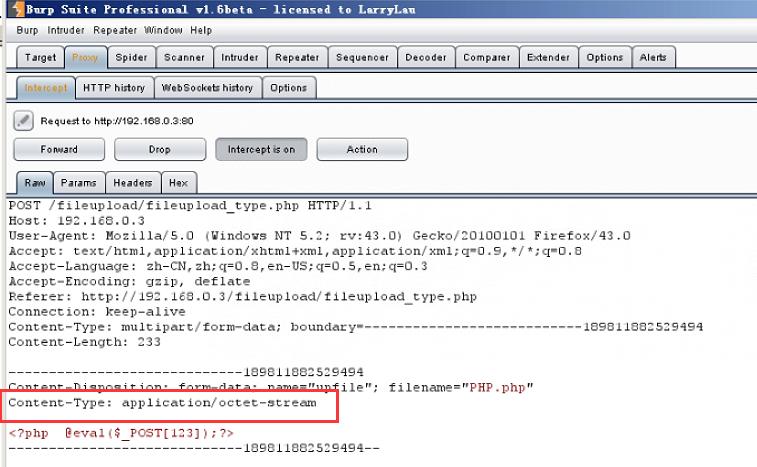
Task: Open the Action menu button
Action: [362, 150]
